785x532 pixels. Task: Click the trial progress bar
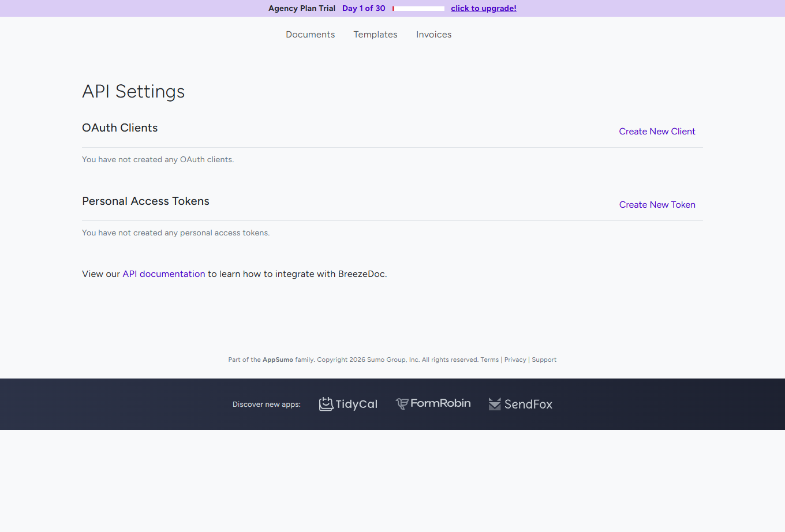[x=418, y=8]
